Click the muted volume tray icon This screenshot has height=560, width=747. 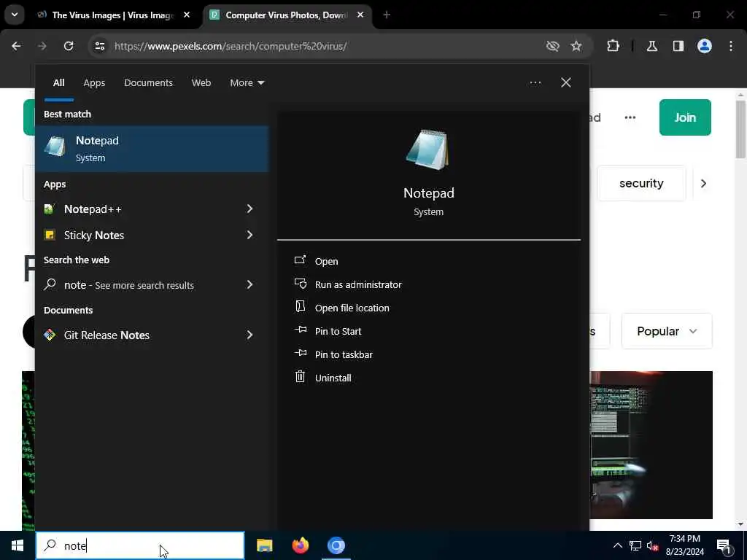tap(653, 545)
